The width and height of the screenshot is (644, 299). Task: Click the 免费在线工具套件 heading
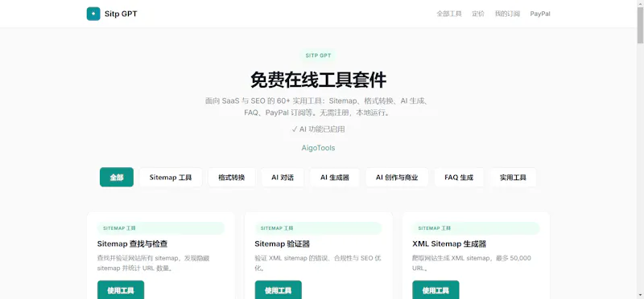(318, 80)
